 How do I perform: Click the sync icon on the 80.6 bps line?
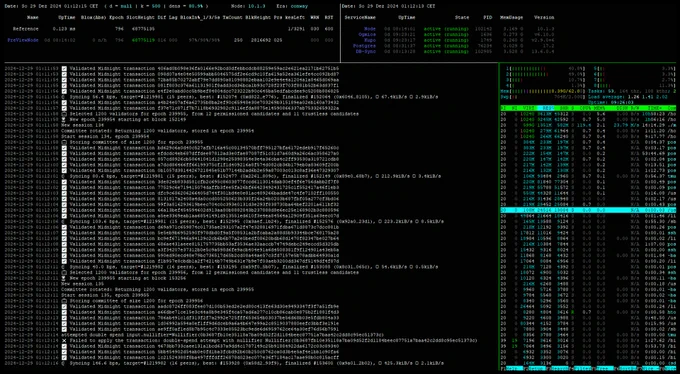pos(64,176)
